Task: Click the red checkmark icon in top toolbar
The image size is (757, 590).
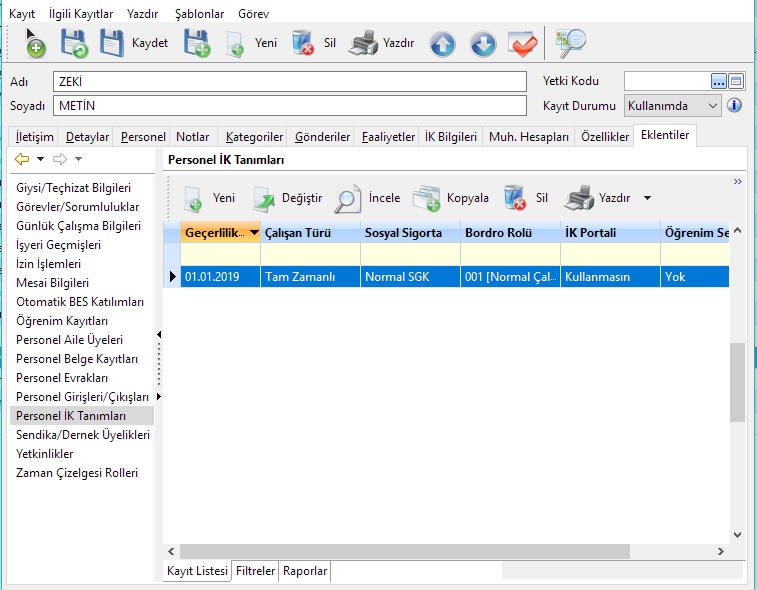Action: [523, 44]
